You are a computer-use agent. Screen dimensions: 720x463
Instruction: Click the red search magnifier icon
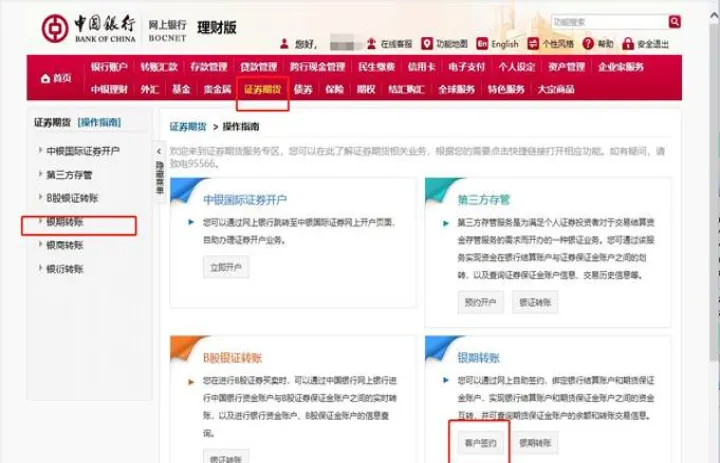tap(675, 22)
